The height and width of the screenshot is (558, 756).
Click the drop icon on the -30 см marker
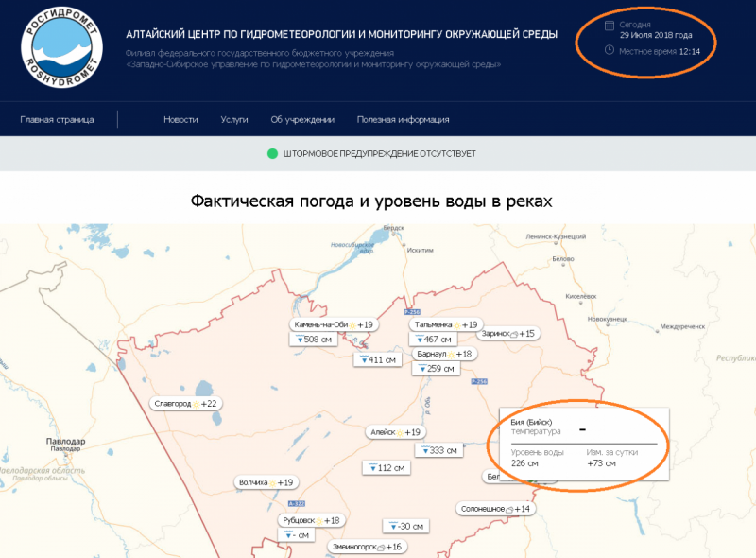tap(391, 526)
